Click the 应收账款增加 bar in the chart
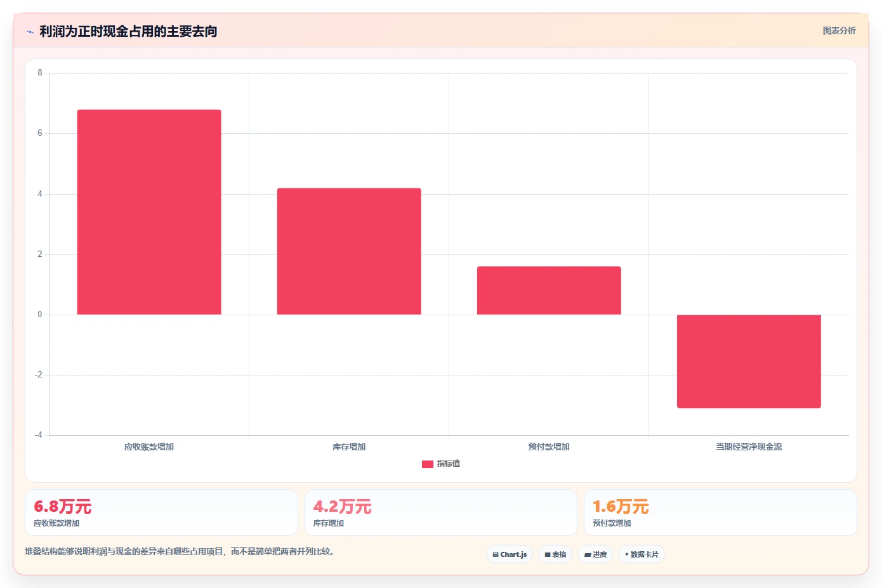 (x=149, y=212)
